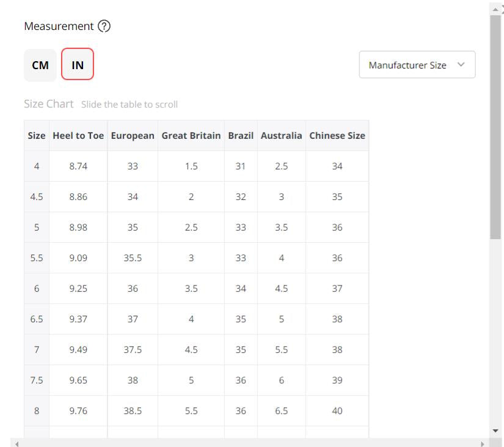
Task: Select the IN unit button
Action: pyautogui.click(x=78, y=65)
